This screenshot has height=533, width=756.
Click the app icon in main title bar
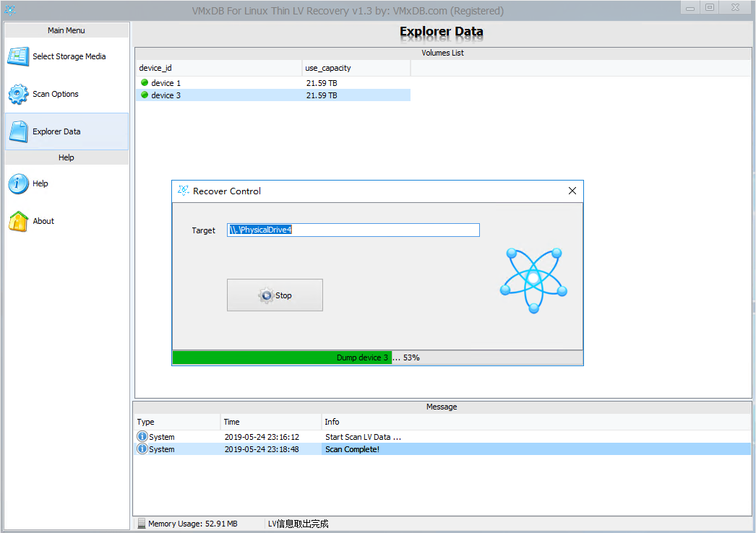click(x=9, y=9)
